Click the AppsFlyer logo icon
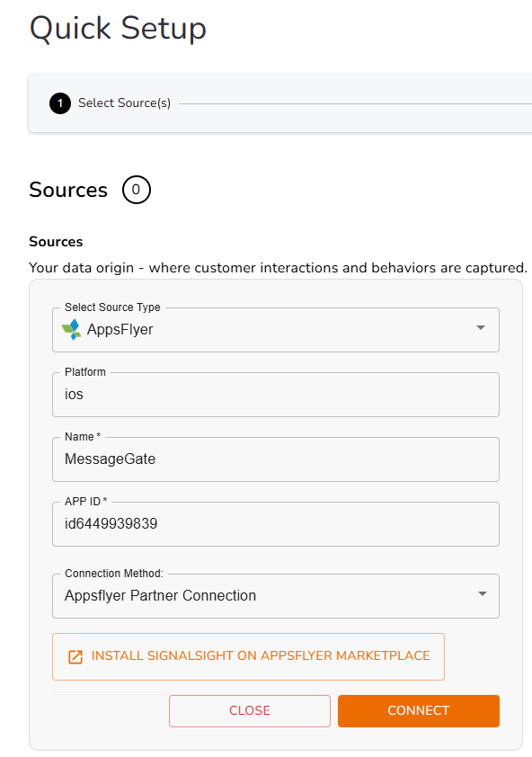Viewport: 532px width, 757px height. 72,330
